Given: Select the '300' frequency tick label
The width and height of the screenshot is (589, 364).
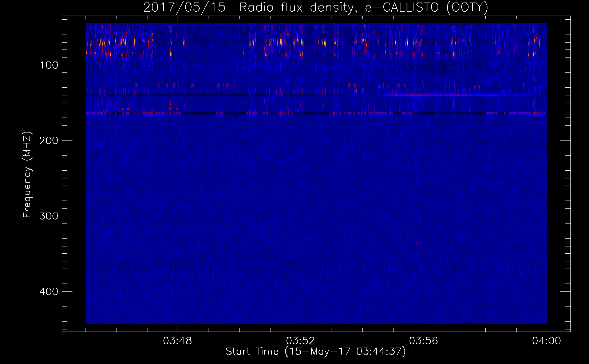Looking at the screenshot, I should point(49,216).
